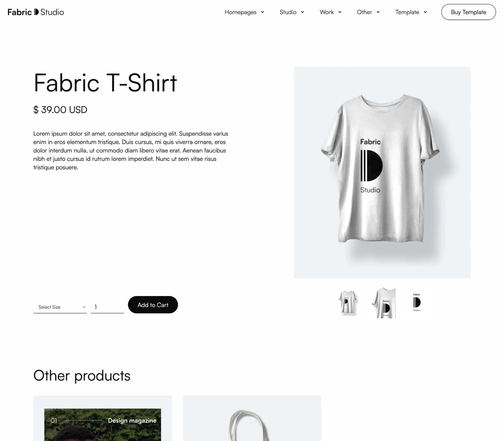
Task: Open the Select Size dropdown
Action: pyautogui.click(x=60, y=307)
